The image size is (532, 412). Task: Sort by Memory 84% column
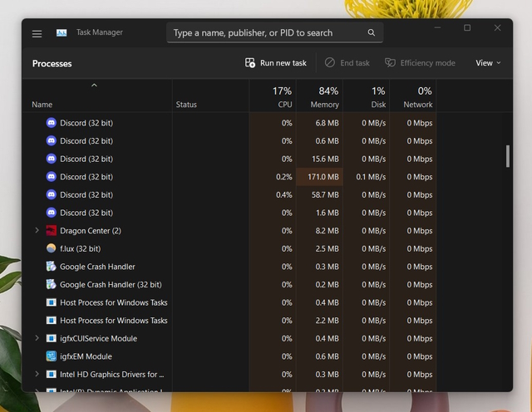[319, 96]
